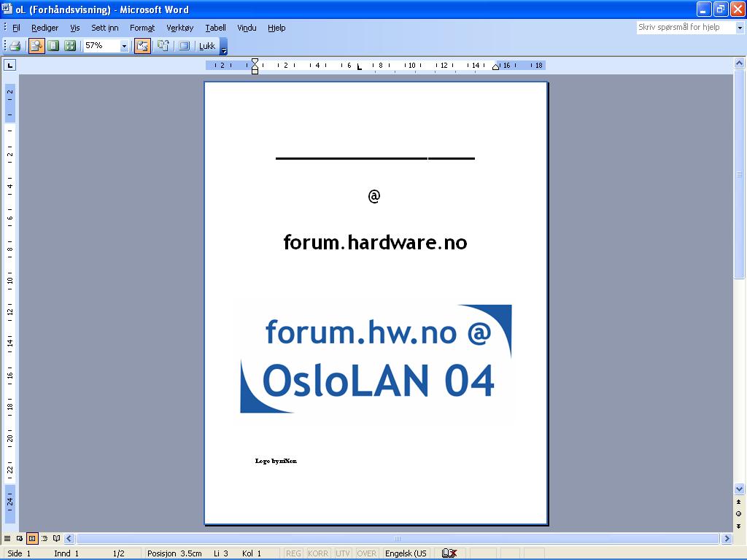Viewport: 747px width, 560px height.
Task: Toggle REG macro recording in status bar
Action: coord(293,553)
